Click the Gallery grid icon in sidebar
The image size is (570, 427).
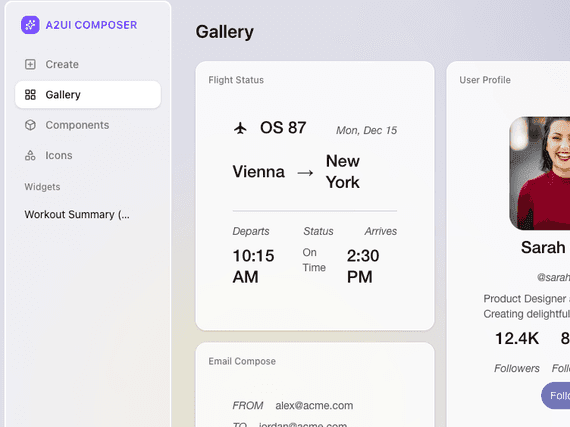[x=30, y=94]
